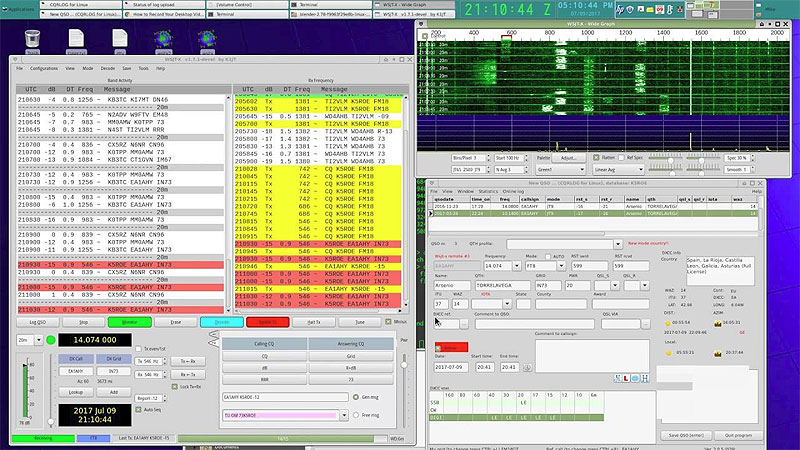This screenshot has width=800, height=450.
Task: Open the first globe desktop launcher
Action: point(163,40)
